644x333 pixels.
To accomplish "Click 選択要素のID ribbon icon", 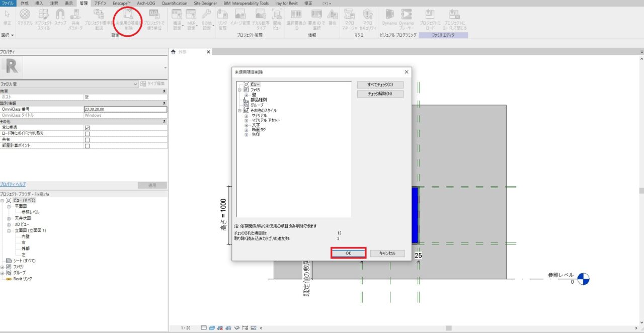I will [x=296, y=14].
